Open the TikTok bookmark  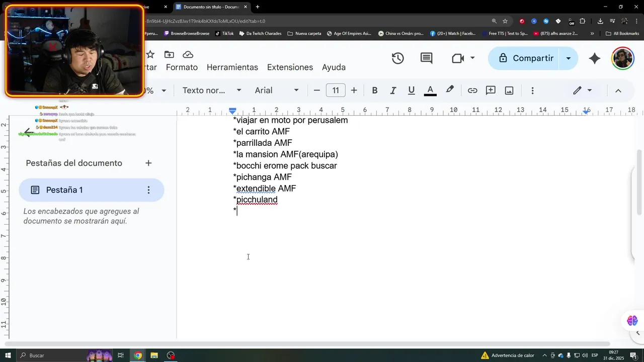coord(224,34)
